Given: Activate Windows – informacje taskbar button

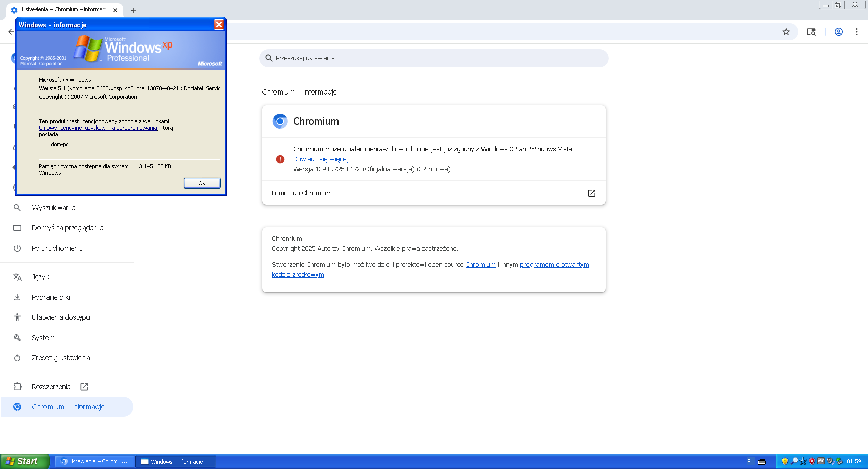Looking at the screenshot, I should [176, 461].
